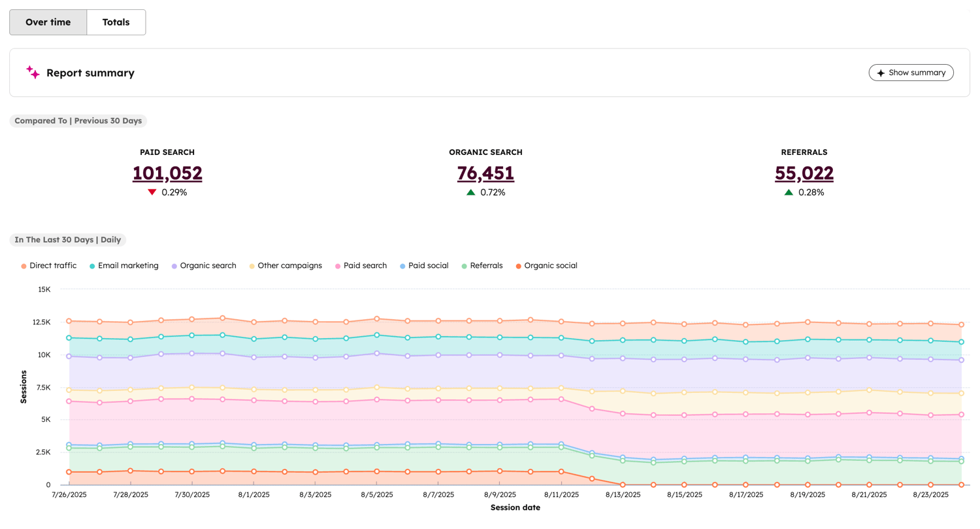Click the green increase arrow under Referrals
980x529 pixels.
pos(788,192)
